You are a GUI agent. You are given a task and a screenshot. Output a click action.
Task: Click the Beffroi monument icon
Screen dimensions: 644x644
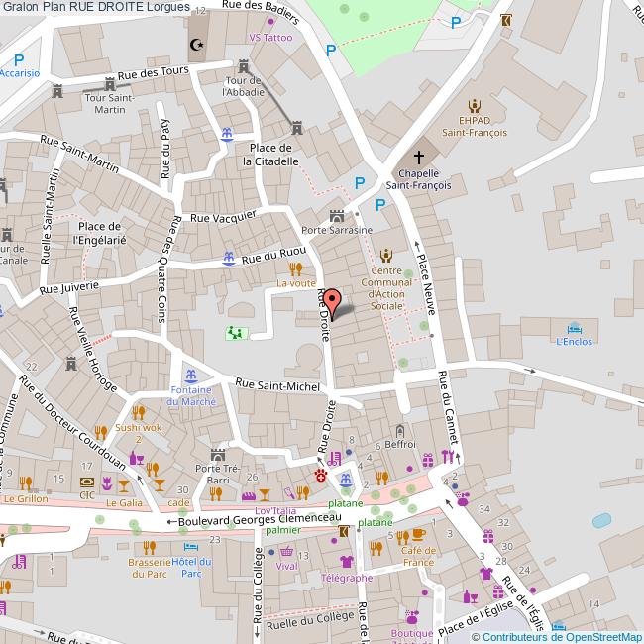pos(400,431)
